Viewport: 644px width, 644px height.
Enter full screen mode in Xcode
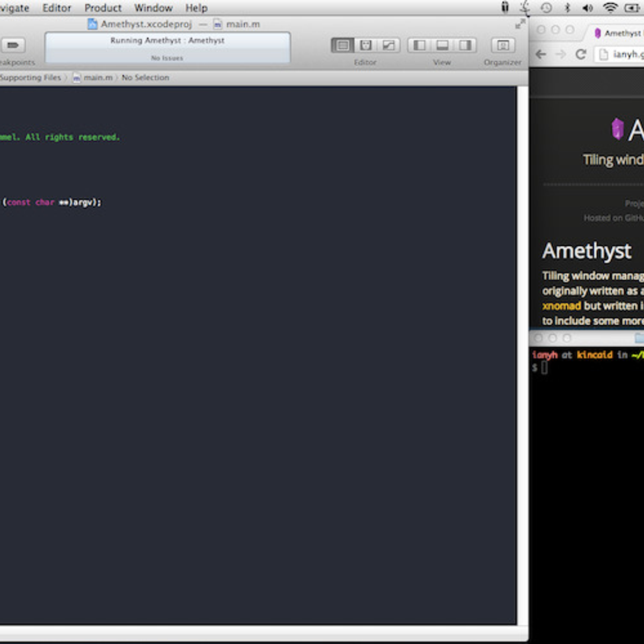coord(520,24)
